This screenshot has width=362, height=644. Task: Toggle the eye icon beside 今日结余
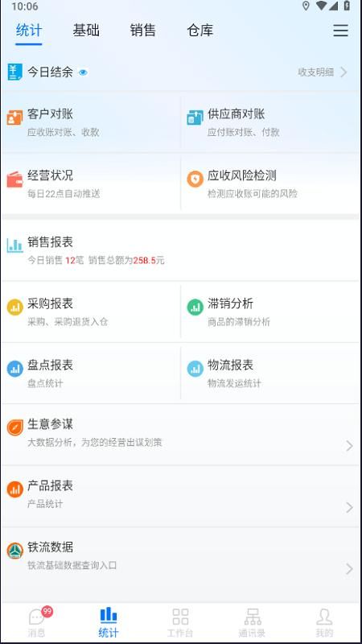[x=84, y=72]
